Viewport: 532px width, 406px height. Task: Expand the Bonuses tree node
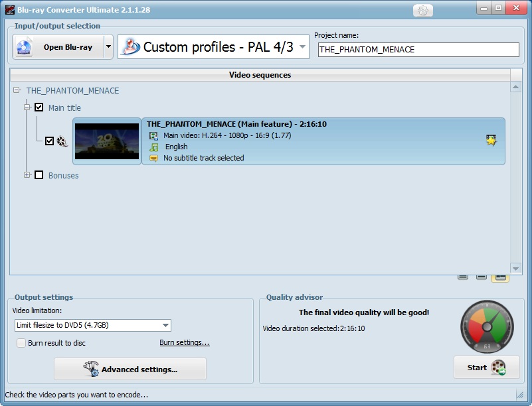pyautogui.click(x=27, y=175)
